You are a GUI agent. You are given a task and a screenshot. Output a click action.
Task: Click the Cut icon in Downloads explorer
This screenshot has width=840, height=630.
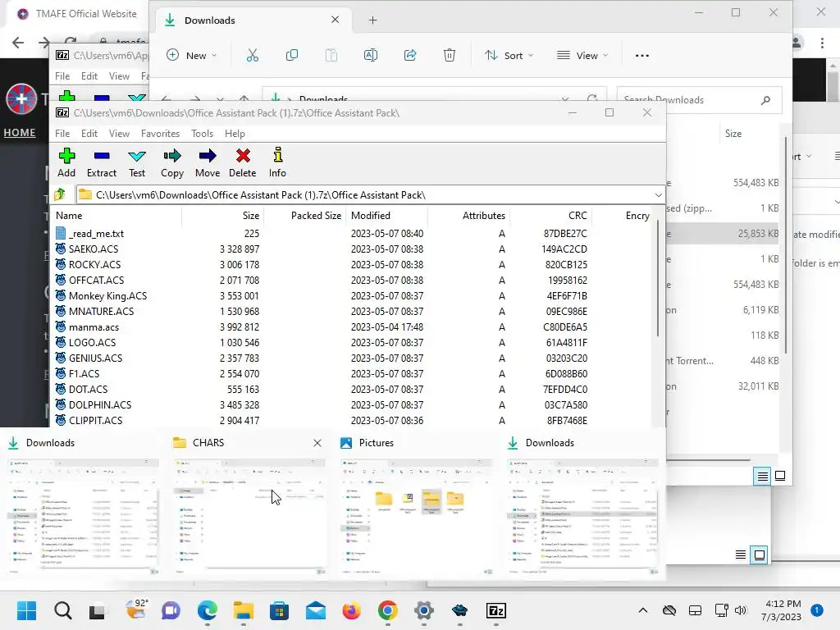pyautogui.click(x=253, y=55)
